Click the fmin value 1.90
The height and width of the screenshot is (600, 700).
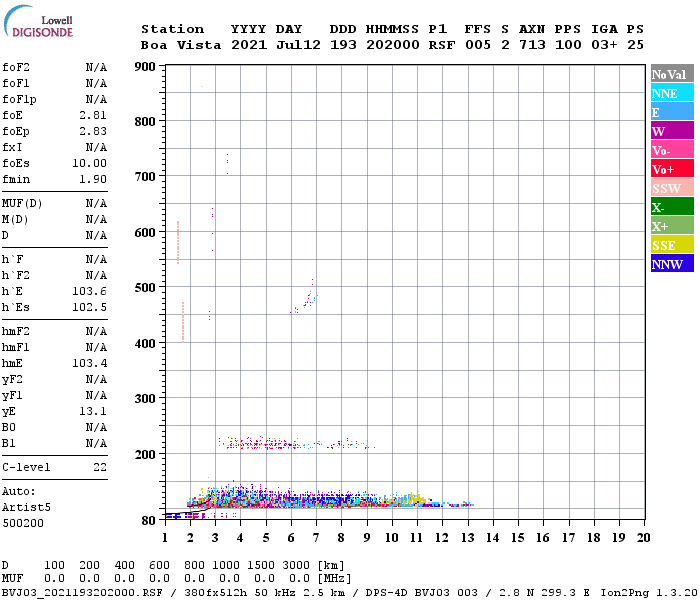93,179
